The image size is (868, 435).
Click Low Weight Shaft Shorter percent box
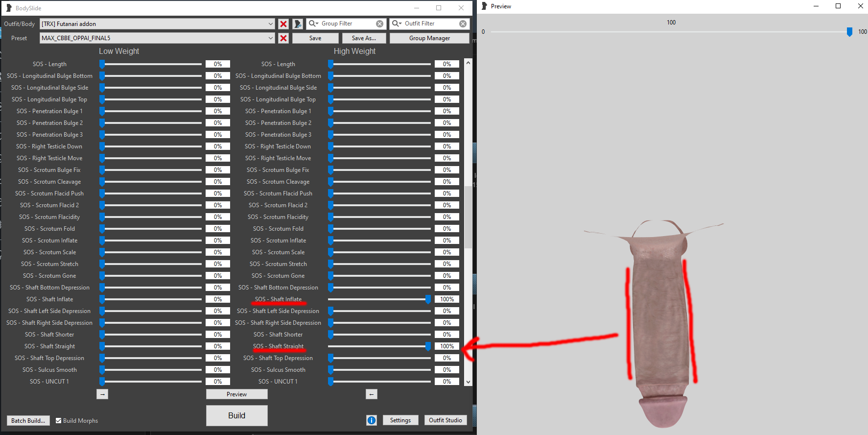click(x=218, y=335)
